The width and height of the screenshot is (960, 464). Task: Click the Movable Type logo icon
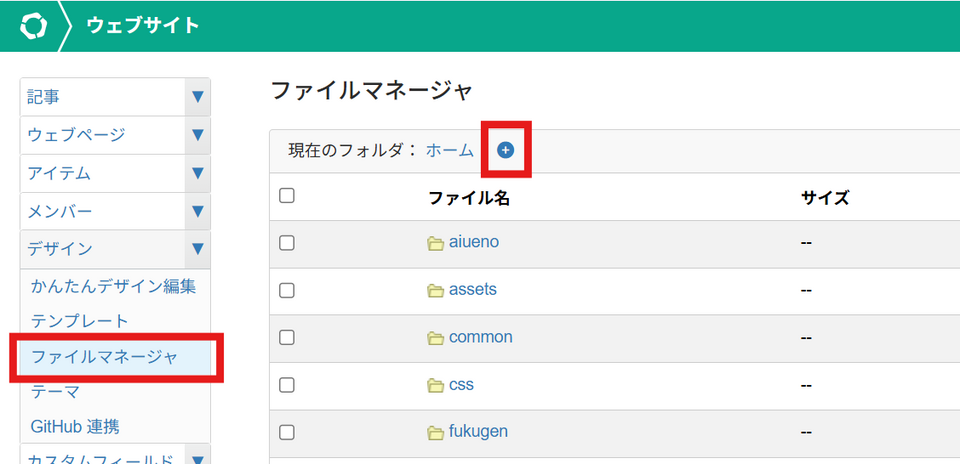[x=33, y=25]
